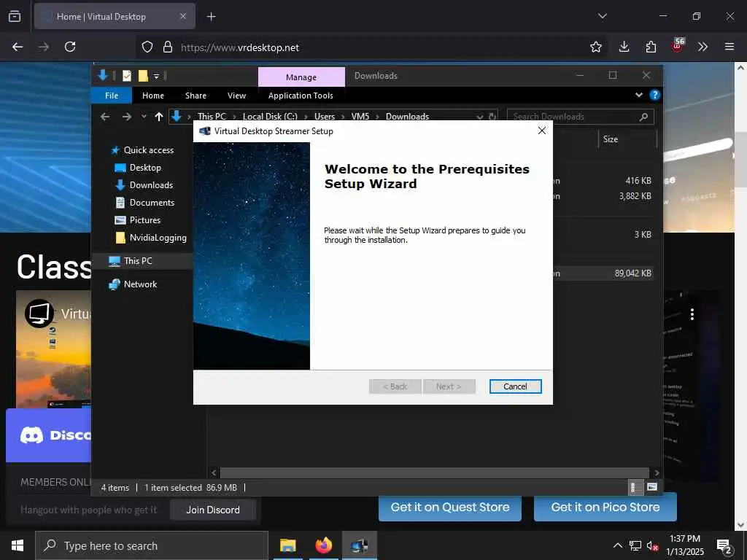Open the Firefox hamburger application menu
This screenshot has height=560, width=747.
729,47
